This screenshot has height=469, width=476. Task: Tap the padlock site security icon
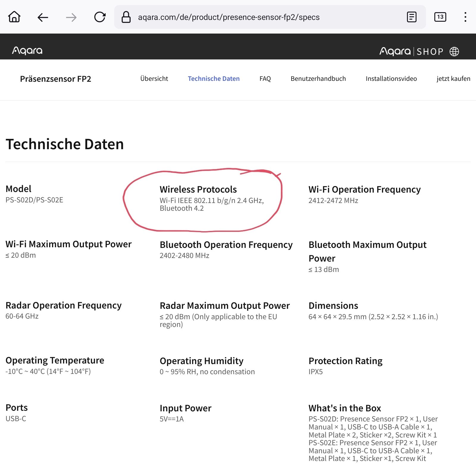(126, 17)
